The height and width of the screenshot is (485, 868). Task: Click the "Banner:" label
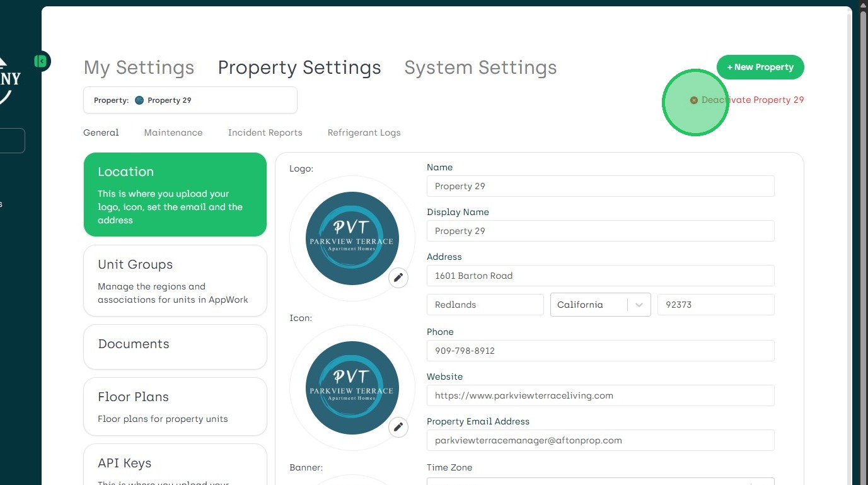306,467
